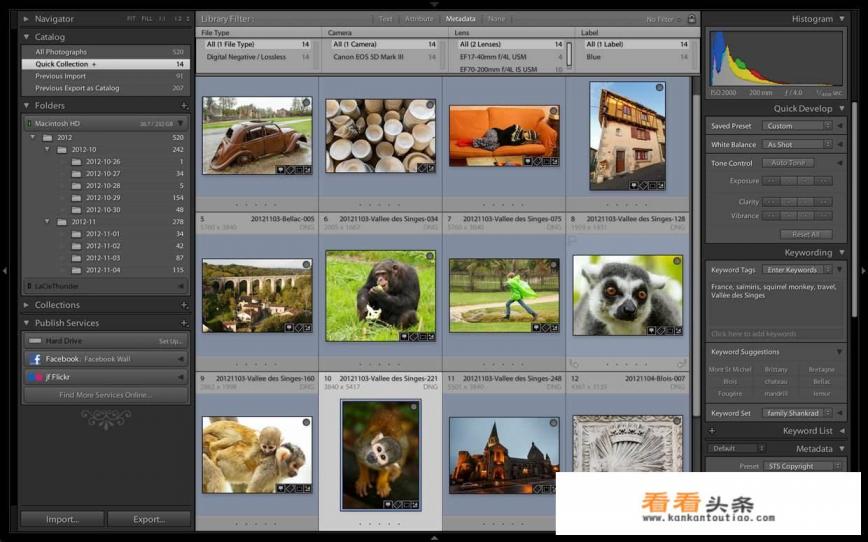
Task: Expand the Navigator panel
Action: pyautogui.click(x=26, y=19)
